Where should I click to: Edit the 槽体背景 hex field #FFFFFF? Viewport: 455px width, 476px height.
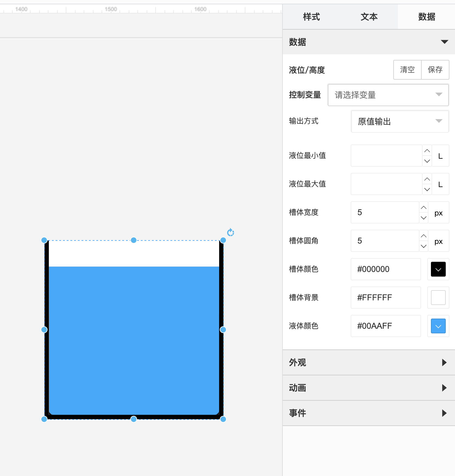386,298
